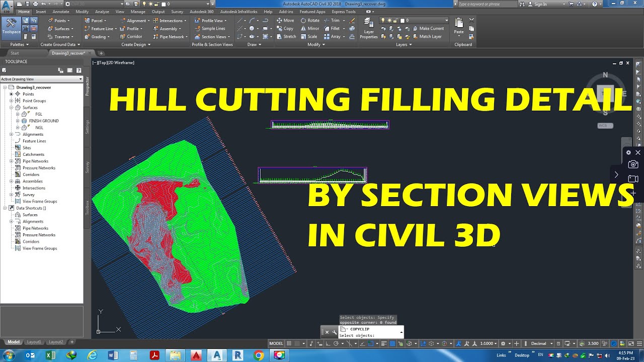This screenshot has height=362, width=644.
Task: Select the Mirror tool
Action: coord(310,29)
